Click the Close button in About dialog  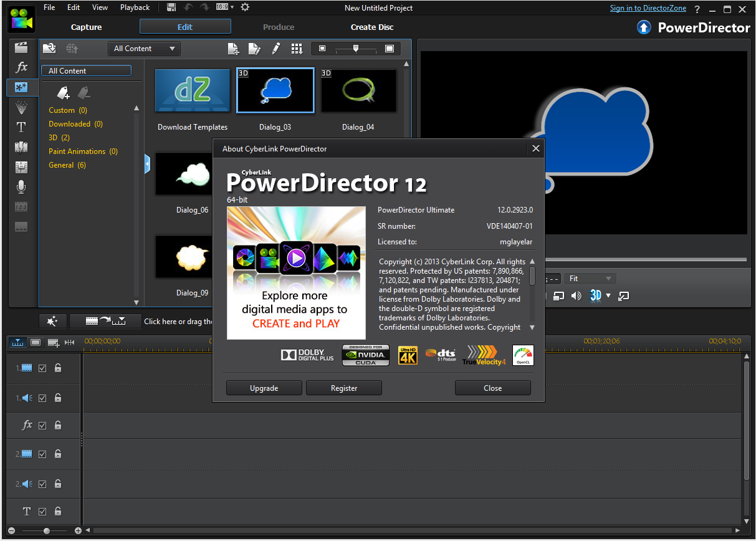click(492, 388)
